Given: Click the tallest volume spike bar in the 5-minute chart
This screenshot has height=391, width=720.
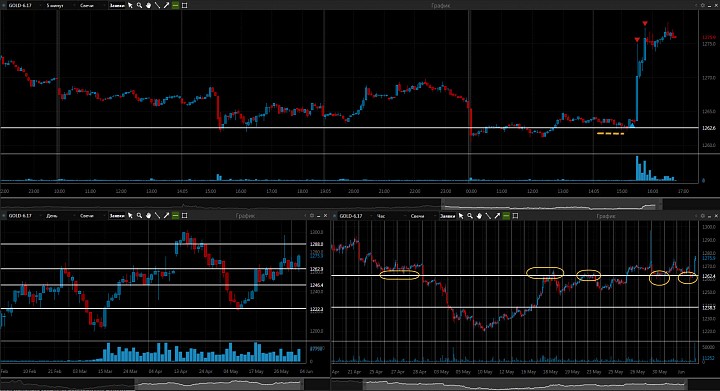Looking at the screenshot, I should pyautogui.click(x=637, y=168).
